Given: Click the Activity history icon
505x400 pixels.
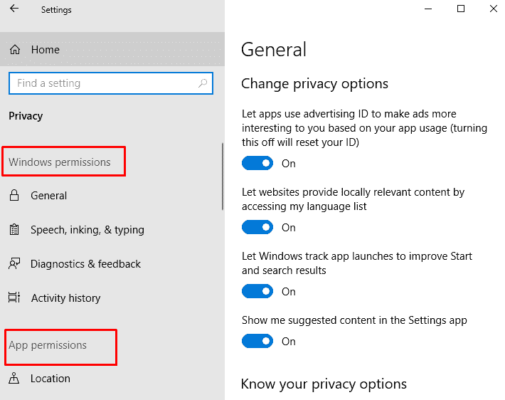Looking at the screenshot, I should tap(14, 297).
